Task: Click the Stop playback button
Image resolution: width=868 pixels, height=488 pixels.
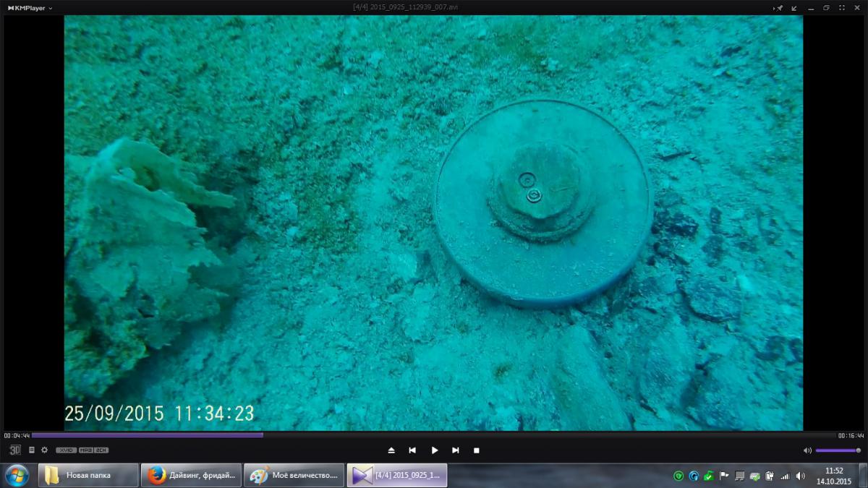Action: (477, 450)
